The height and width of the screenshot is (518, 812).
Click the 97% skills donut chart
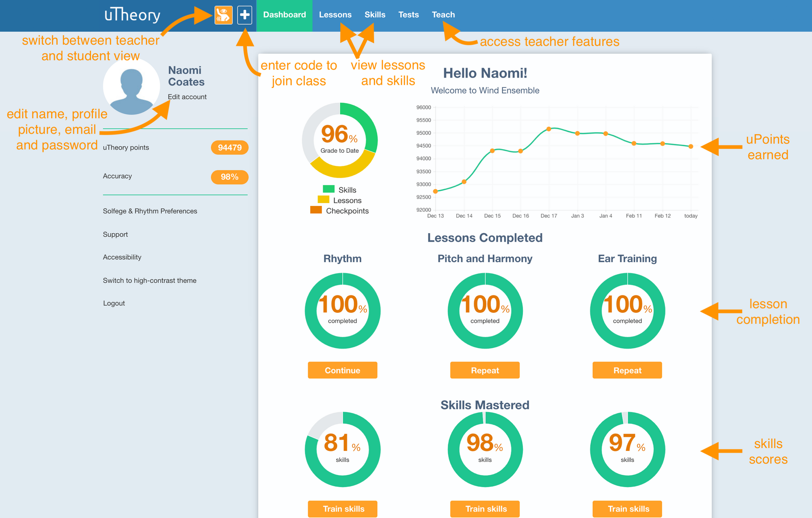coord(627,449)
